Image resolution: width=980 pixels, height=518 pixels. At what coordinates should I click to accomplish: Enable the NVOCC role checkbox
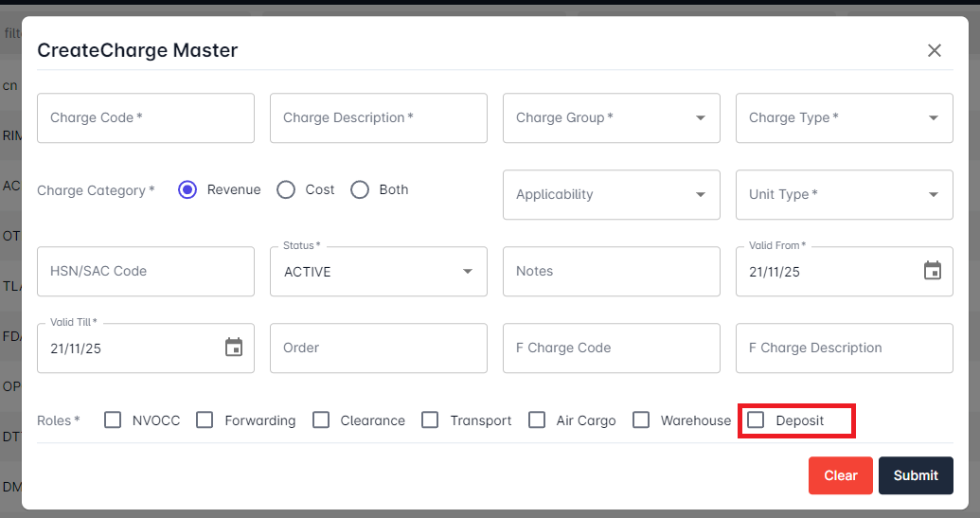(x=114, y=420)
